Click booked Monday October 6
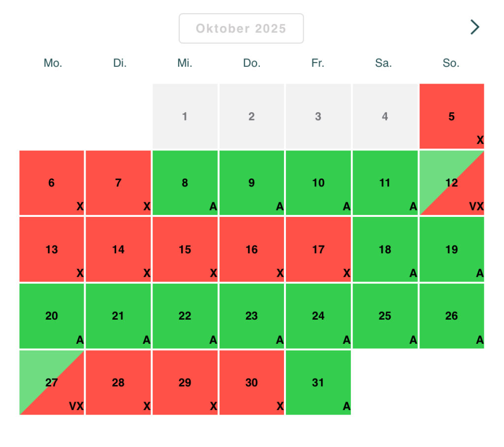 pos(52,183)
